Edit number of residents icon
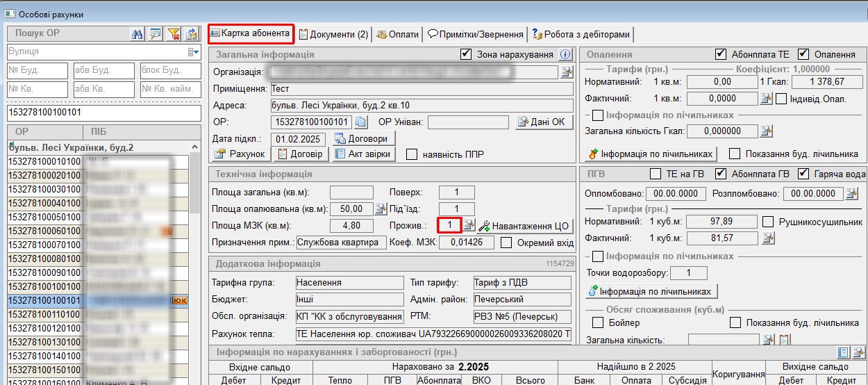 (x=469, y=225)
